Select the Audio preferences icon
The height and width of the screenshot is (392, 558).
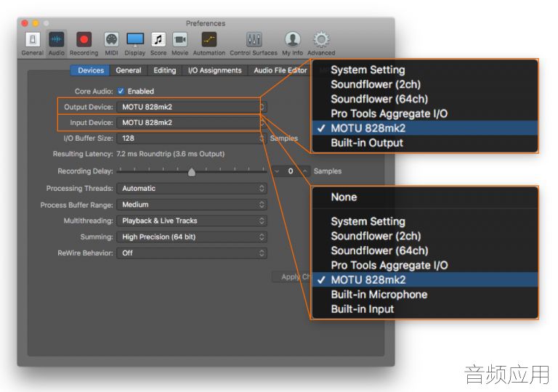tap(56, 40)
